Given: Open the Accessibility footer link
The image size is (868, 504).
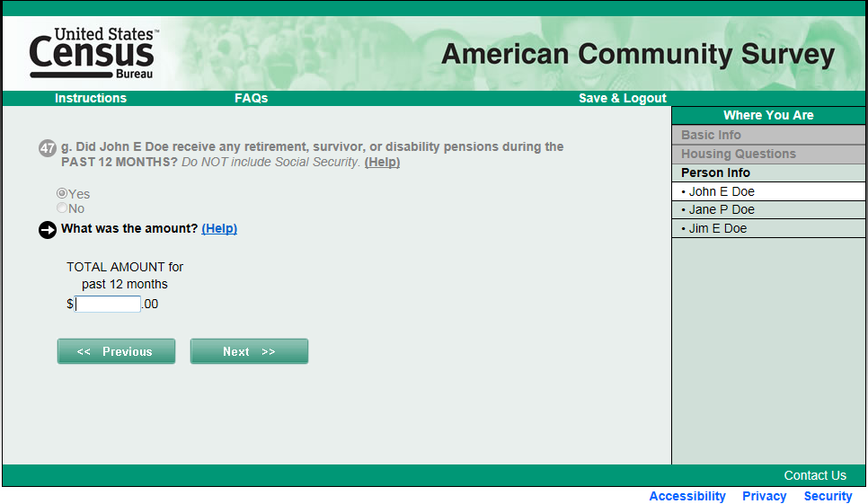Looking at the screenshot, I should [x=687, y=496].
